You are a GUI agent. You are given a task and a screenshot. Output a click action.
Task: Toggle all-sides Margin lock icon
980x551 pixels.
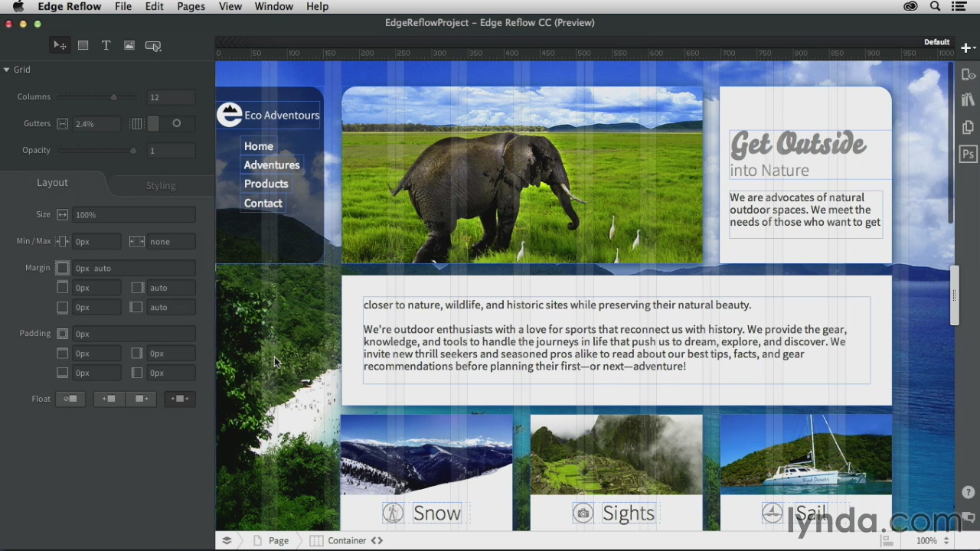(63, 268)
